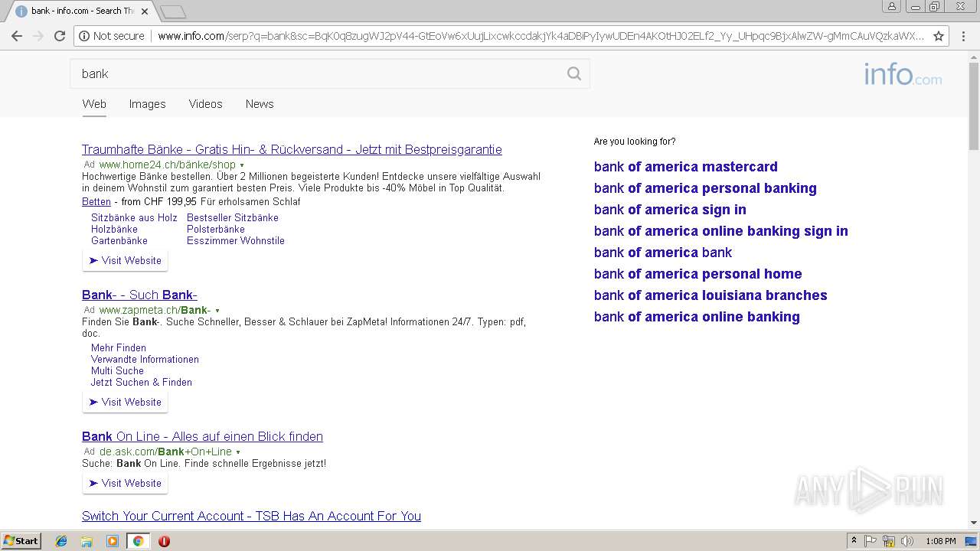
Task: Open the Chrome user profile icon
Action: coord(892,7)
